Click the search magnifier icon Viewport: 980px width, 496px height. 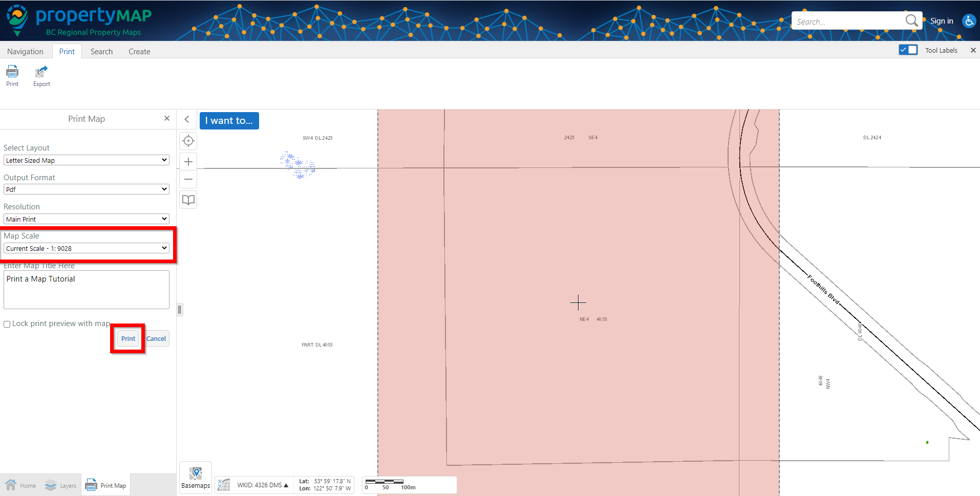pyautogui.click(x=911, y=20)
